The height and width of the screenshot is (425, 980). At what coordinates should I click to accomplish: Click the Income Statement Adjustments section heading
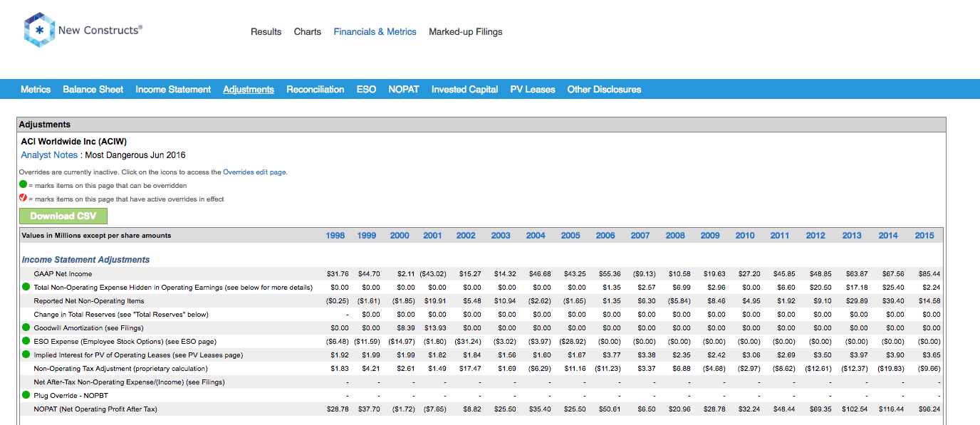coord(85,260)
